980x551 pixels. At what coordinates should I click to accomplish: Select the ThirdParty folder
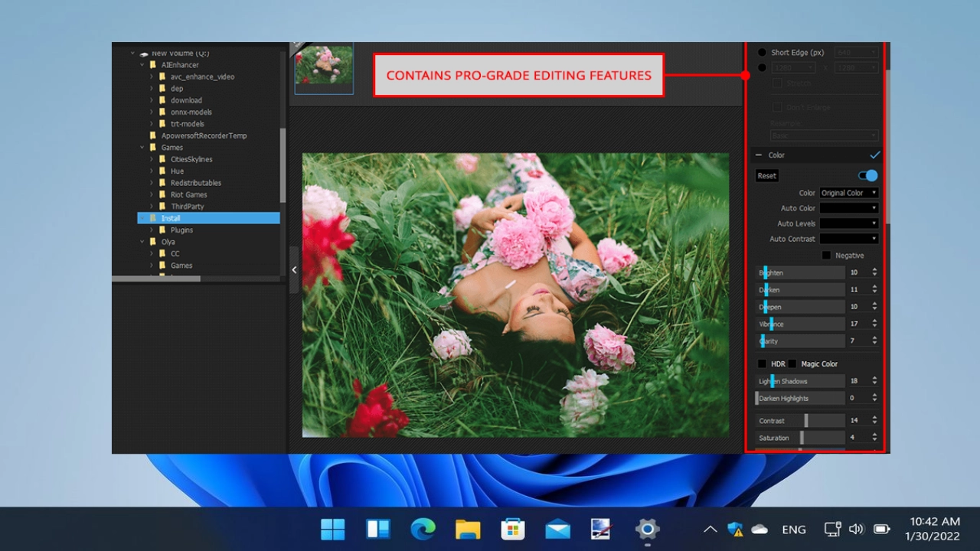(187, 207)
